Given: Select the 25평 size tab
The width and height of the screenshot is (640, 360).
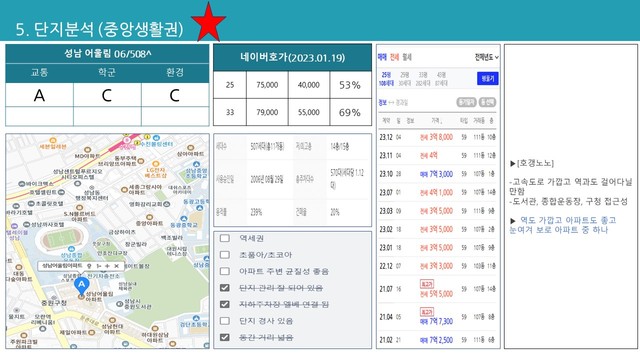Looking at the screenshot, I should click(x=386, y=79).
